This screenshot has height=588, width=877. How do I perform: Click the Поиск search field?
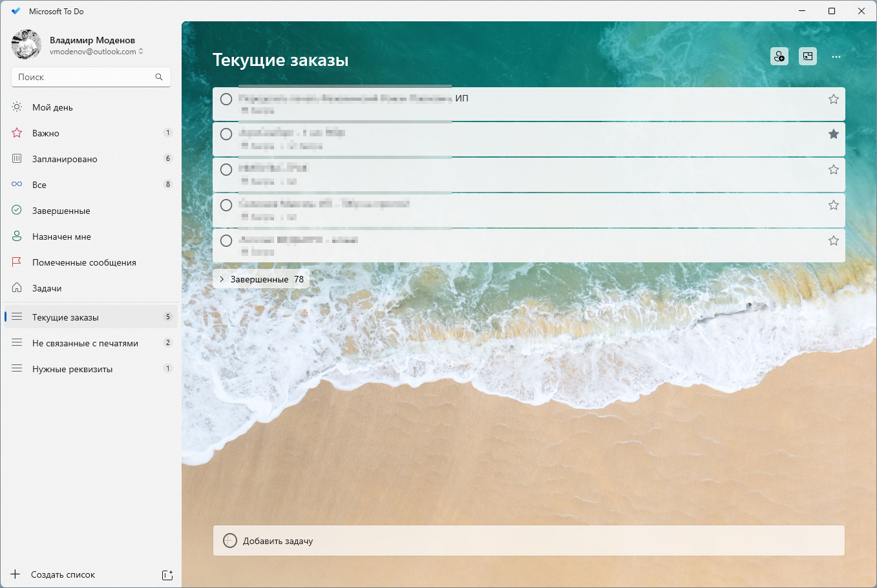[91, 77]
